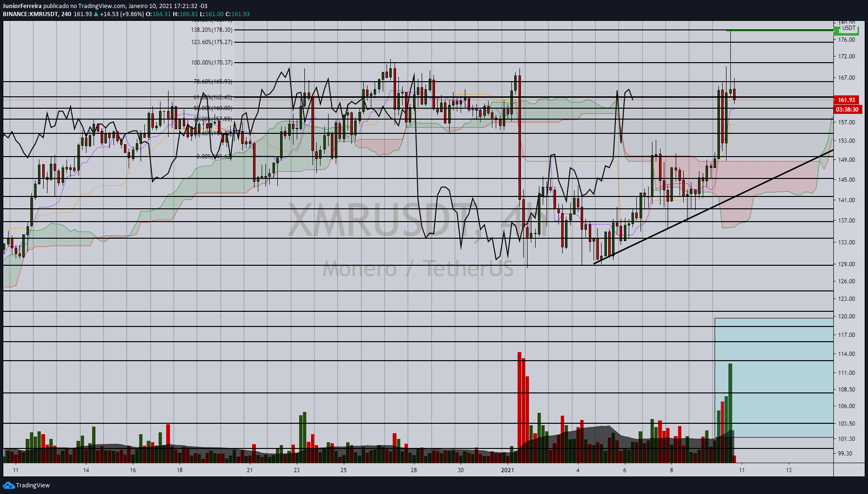Click 141.00 on the price axis

click(847, 200)
